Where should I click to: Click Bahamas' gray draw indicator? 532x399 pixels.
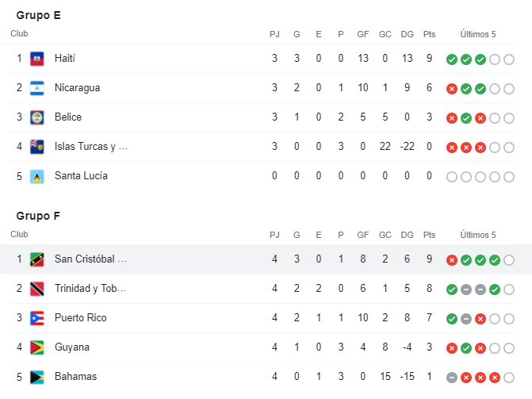click(x=452, y=378)
